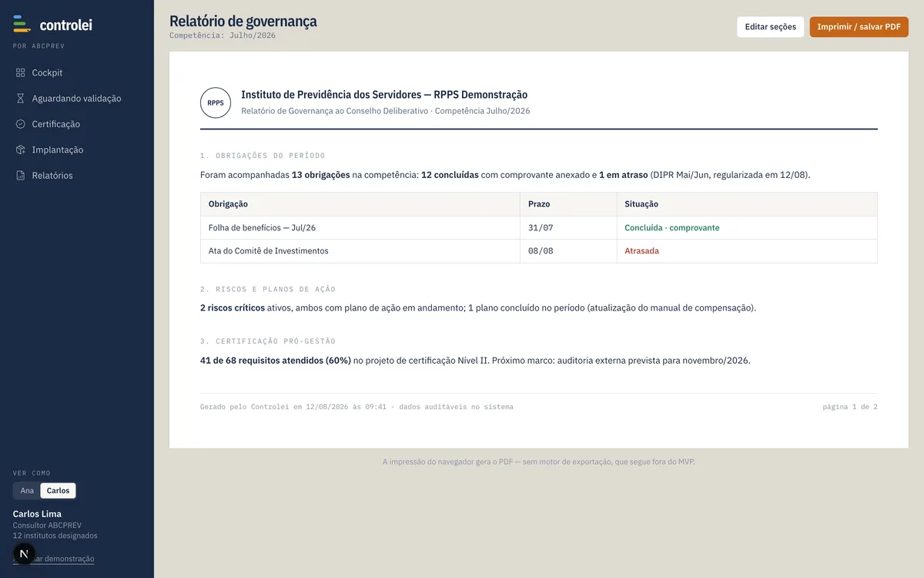Click the Gerado pelo Controlei footer line

[357, 407]
